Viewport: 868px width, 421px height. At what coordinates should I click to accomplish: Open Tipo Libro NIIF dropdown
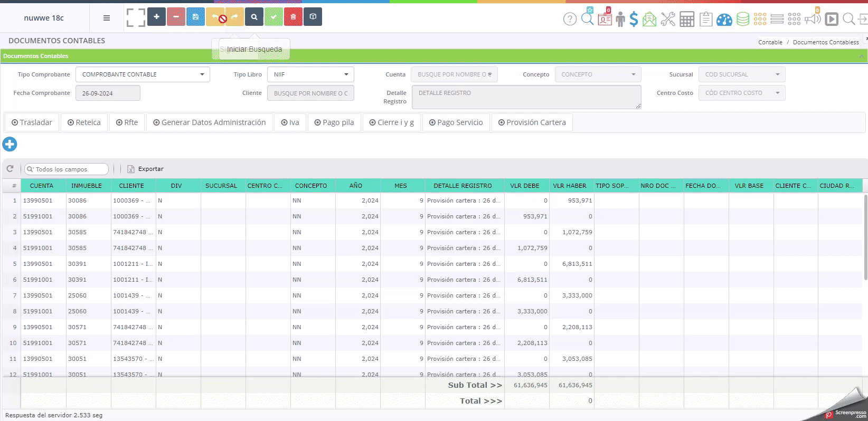(x=310, y=74)
